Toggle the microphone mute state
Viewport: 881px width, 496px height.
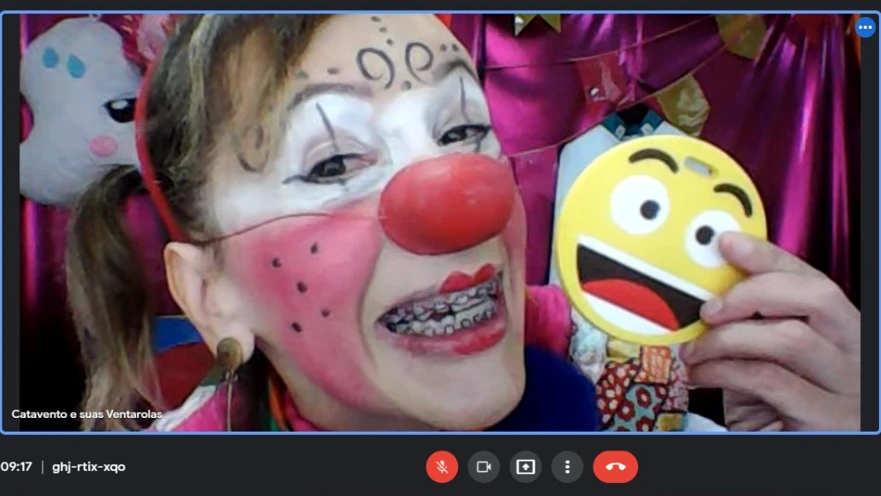[x=442, y=467]
